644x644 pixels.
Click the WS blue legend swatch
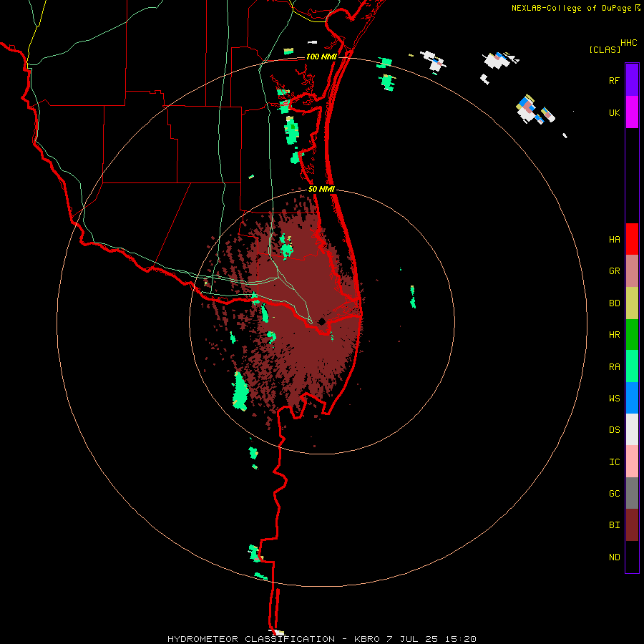click(x=632, y=398)
